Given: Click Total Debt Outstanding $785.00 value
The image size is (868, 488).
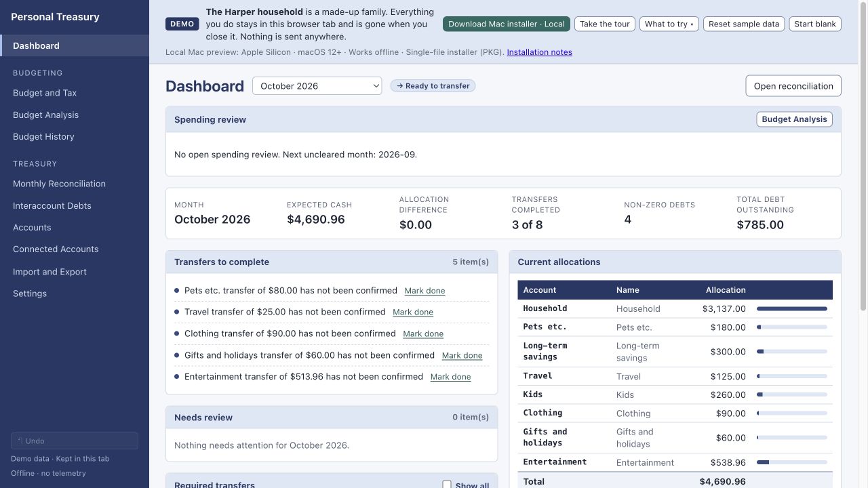Looking at the screenshot, I should (x=760, y=225).
